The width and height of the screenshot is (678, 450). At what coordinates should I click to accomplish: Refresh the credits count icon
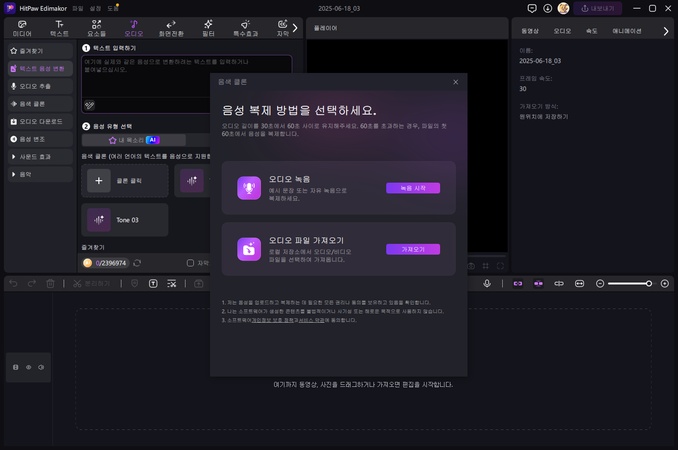137,263
